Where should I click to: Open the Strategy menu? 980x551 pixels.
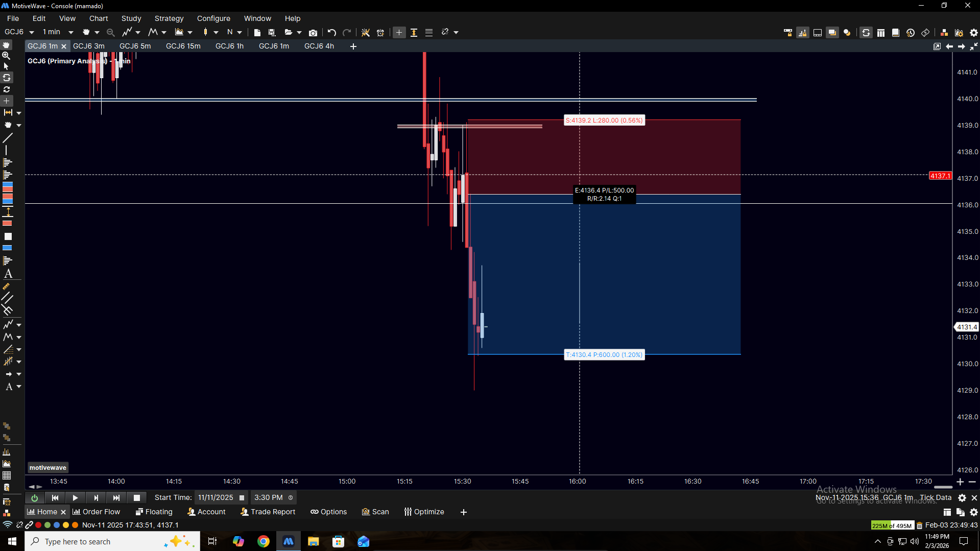[169, 18]
